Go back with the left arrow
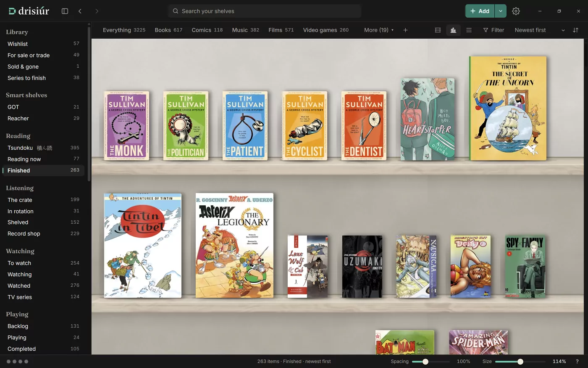Viewport: 588px width, 368px height. click(80, 11)
